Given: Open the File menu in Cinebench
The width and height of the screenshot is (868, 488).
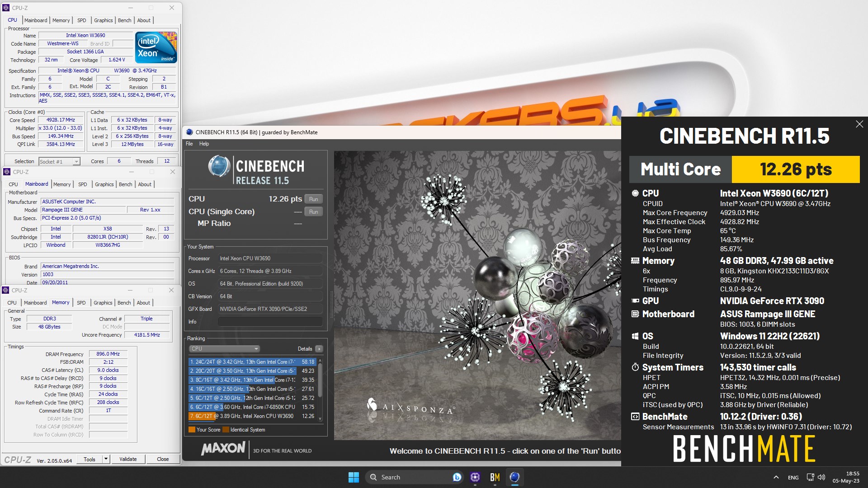Looking at the screenshot, I should (189, 144).
